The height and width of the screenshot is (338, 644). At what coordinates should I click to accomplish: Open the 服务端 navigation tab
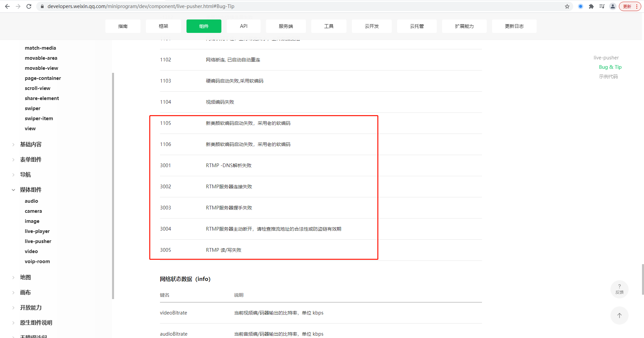click(286, 26)
